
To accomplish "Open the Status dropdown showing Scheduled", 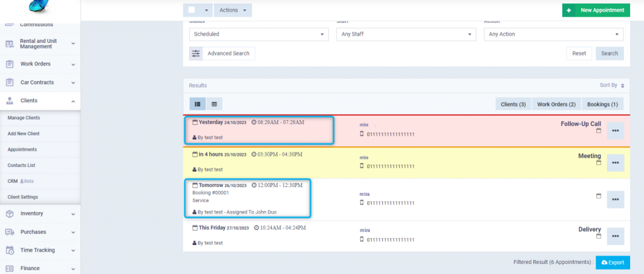I will click(x=258, y=34).
